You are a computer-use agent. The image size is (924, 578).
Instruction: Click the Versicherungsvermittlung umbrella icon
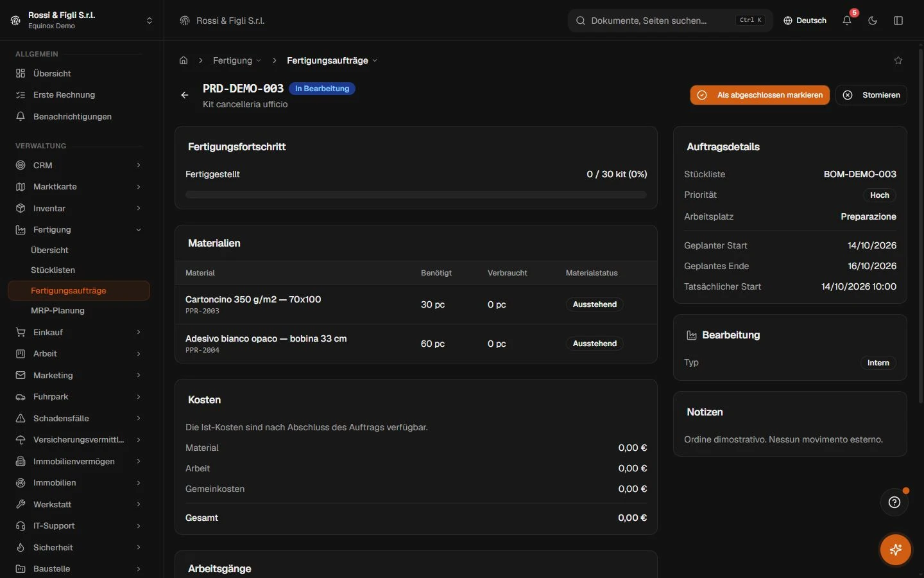tap(21, 439)
